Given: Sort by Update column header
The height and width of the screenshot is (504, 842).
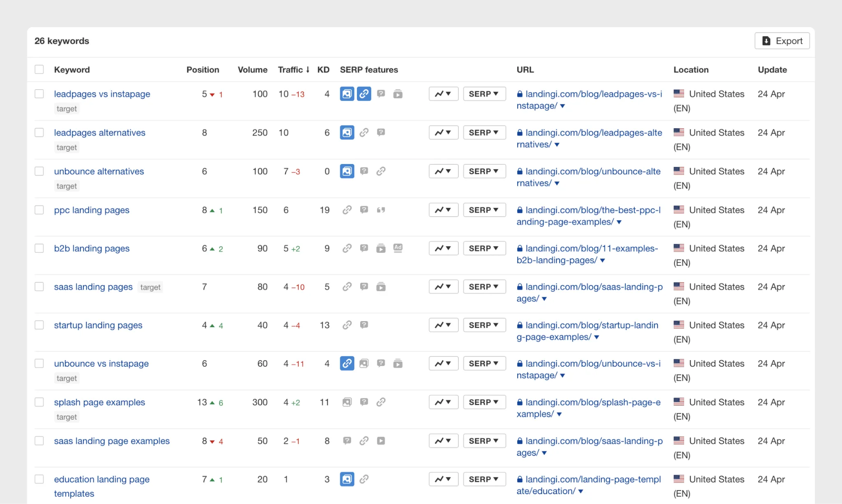Looking at the screenshot, I should [772, 69].
